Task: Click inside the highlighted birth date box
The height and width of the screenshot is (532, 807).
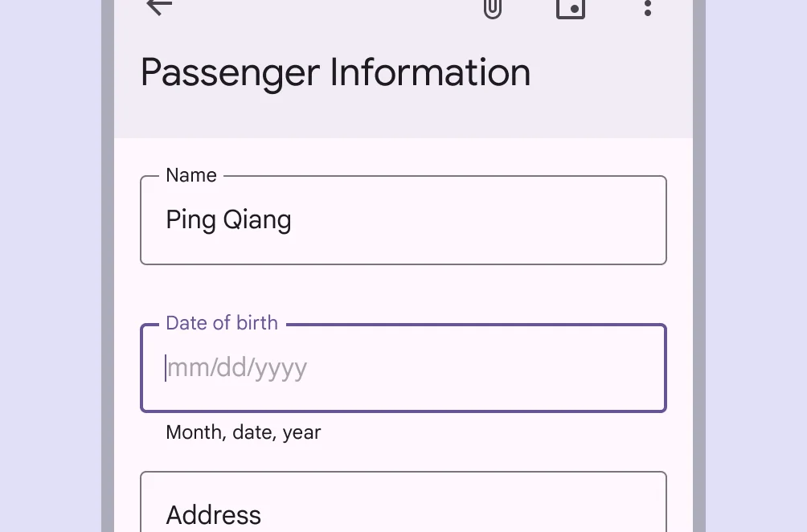Action: (402, 367)
